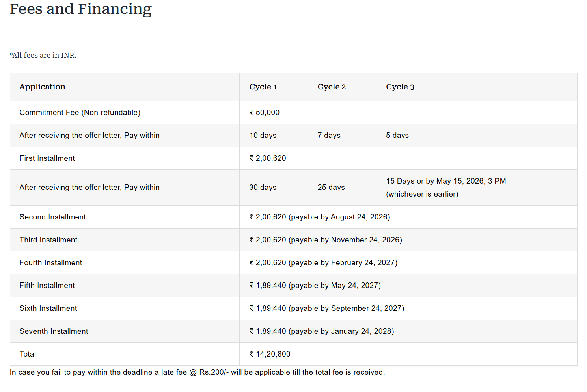Select the Third Installment row label
The width and height of the screenshot is (587, 392).
(x=48, y=240)
